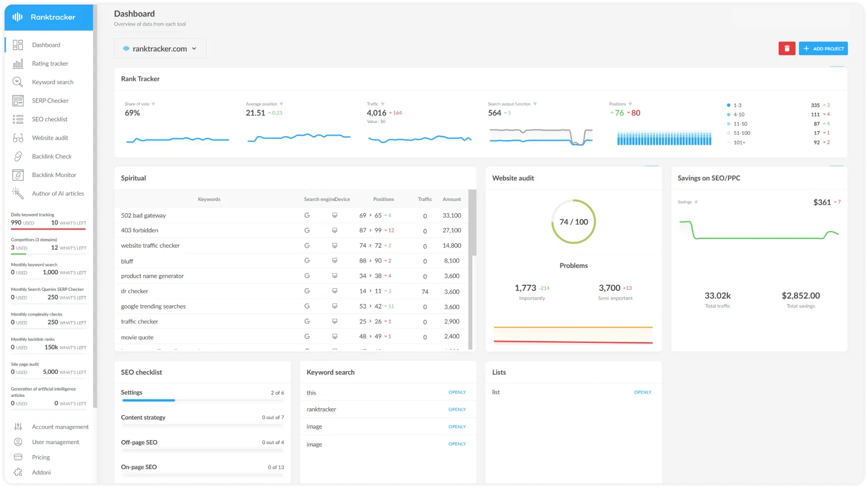Click the Addoni puzzle icon
The width and height of the screenshot is (868, 488).
click(x=18, y=473)
